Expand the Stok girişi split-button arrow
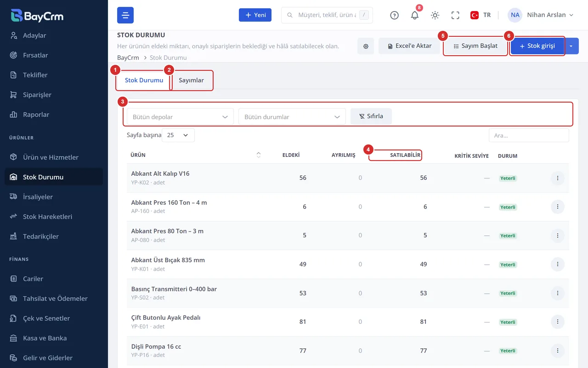 [571, 46]
